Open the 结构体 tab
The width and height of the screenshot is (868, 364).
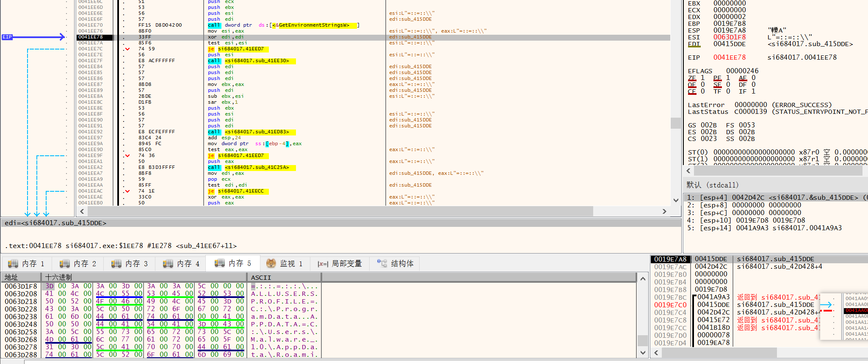395,264
